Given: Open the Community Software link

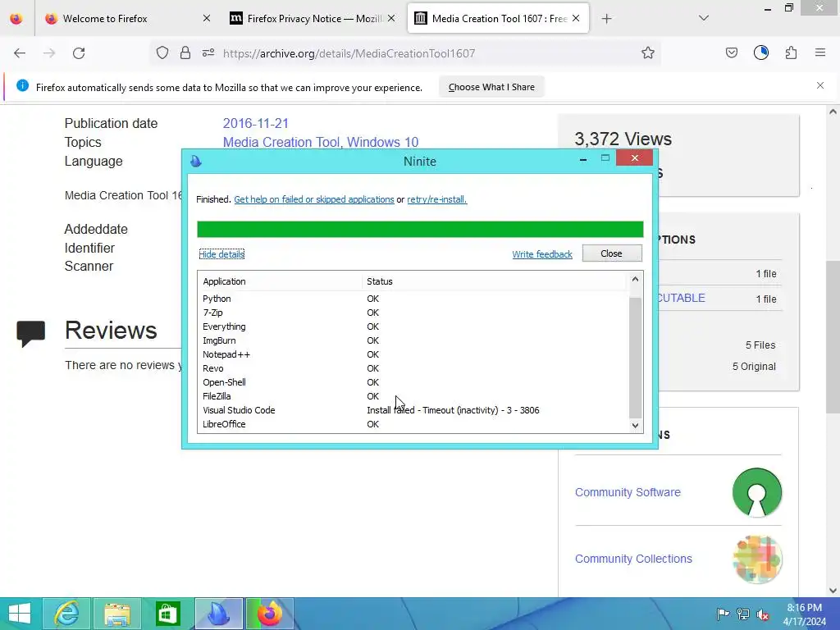Looking at the screenshot, I should click(628, 492).
